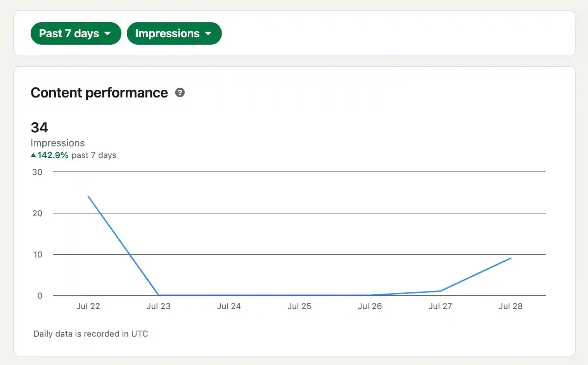This screenshot has height=365, width=588.
Task: Click the Jul 24 axis label
Action: point(229,306)
